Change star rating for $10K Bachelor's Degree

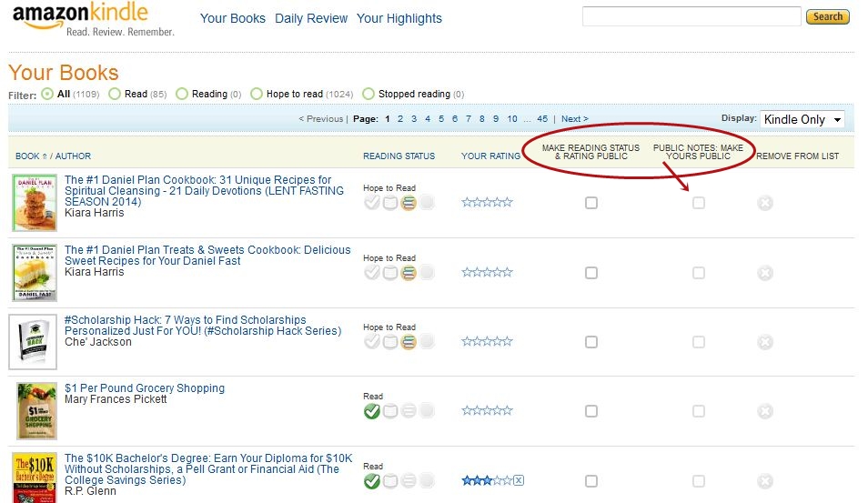pyautogui.click(x=487, y=480)
